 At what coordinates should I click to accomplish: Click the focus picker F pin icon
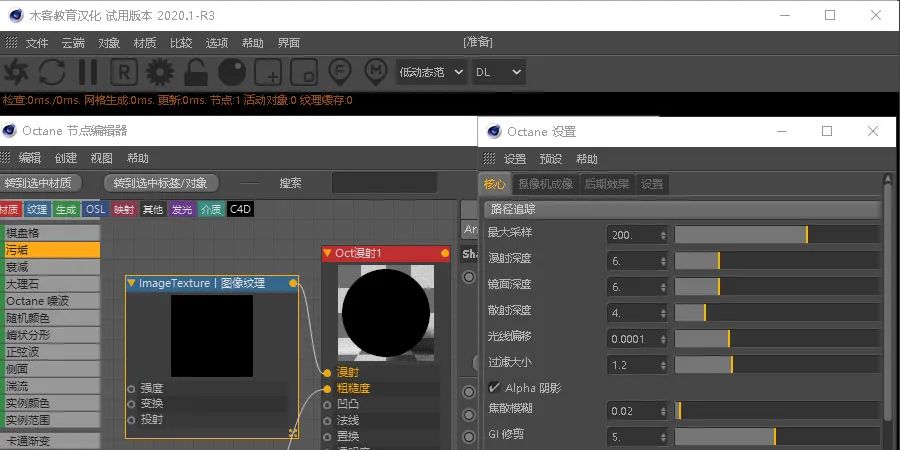[x=341, y=72]
